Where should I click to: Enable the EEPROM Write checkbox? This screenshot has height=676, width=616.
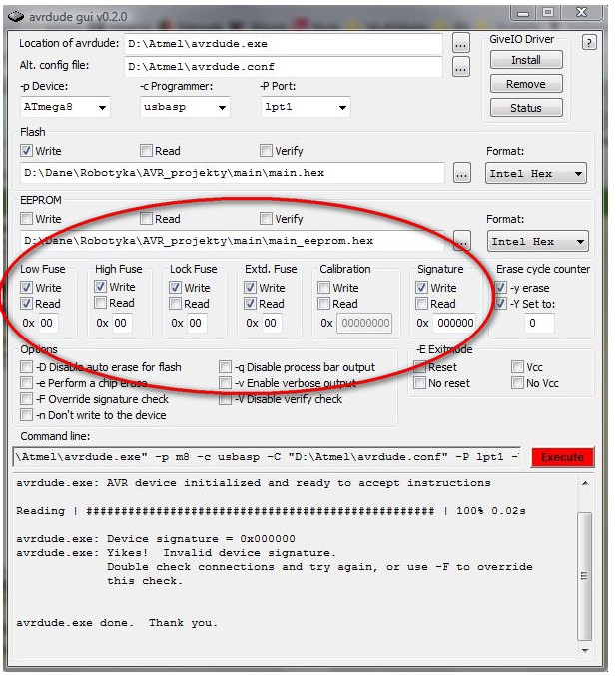26,218
